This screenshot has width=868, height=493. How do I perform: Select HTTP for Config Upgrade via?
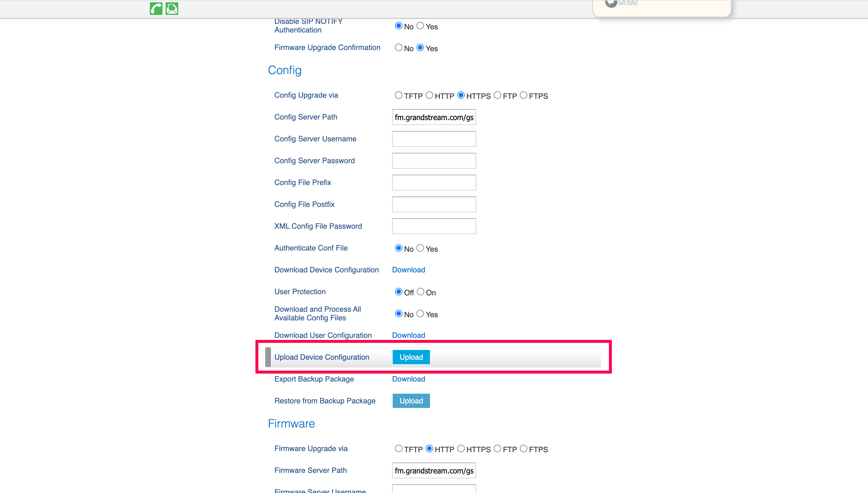(429, 95)
